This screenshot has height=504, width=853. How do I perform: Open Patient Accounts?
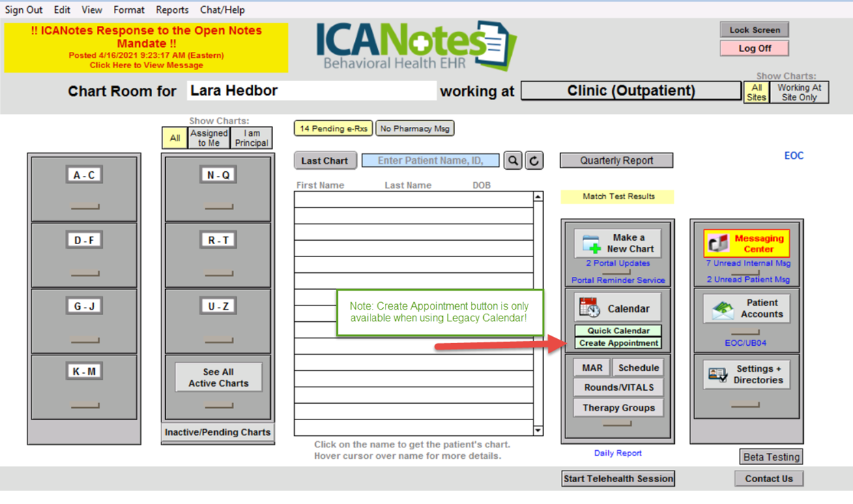click(745, 307)
